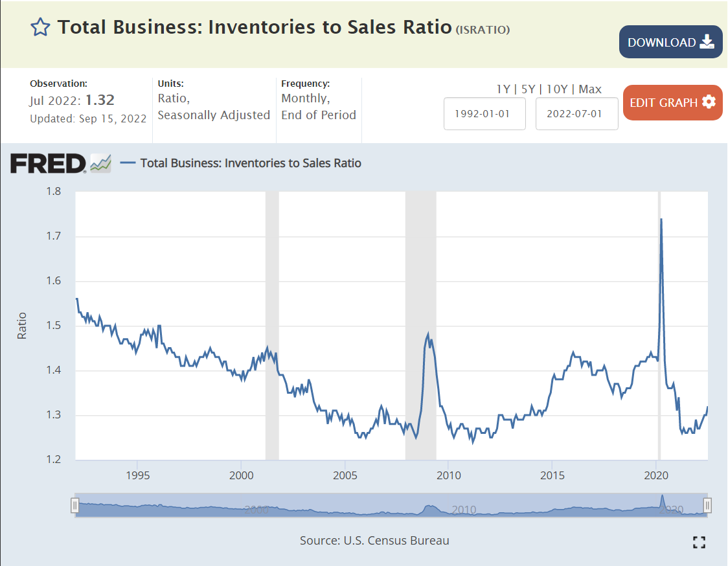Click the 2020 spike peak on the chart
Image resolution: width=728 pixels, height=566 pixels.
click(x=661, y=220)
